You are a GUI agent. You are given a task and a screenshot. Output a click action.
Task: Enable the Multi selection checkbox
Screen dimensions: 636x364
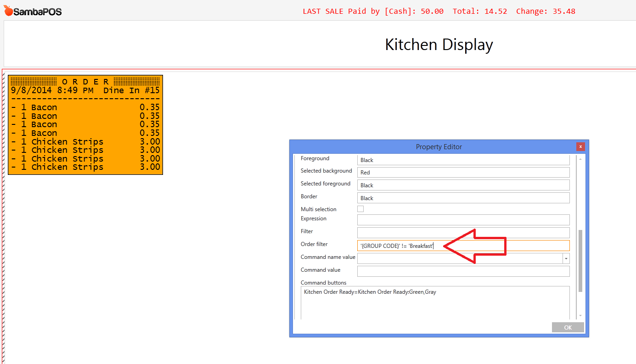(360, 209)
